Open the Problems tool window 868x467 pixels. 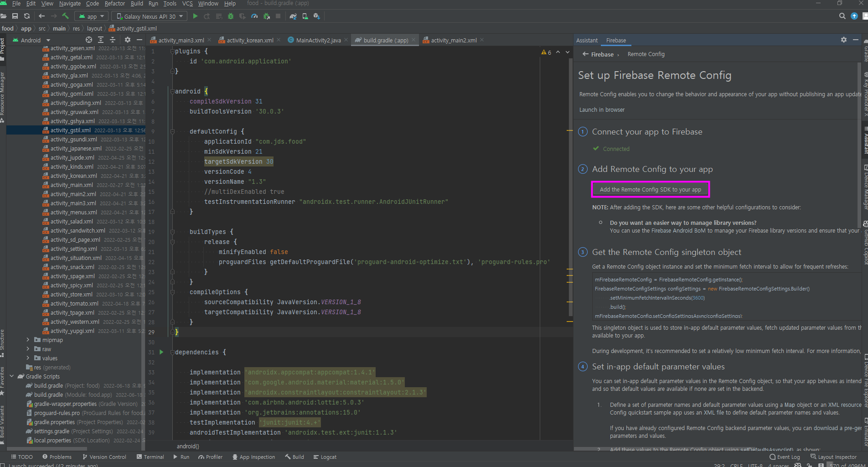coord(57,457)
